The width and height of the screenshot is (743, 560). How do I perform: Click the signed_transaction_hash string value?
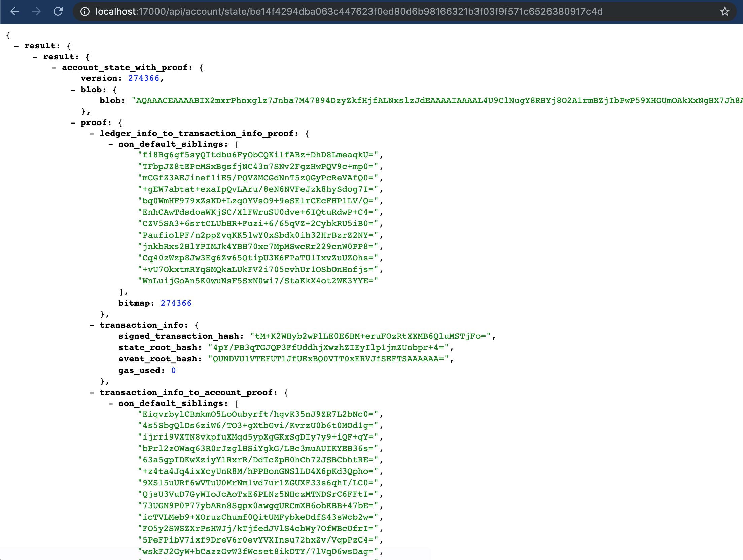(x=370, y=336)
